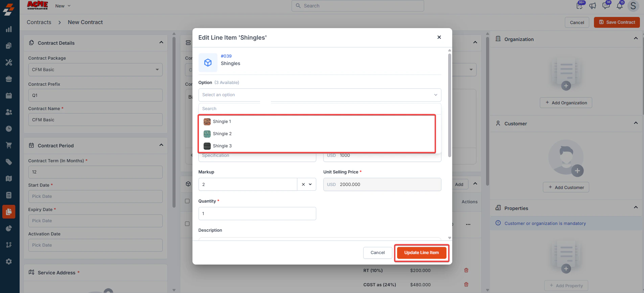Open the chat messages icon with badge 38
The image size is (644, 293).
tap(606, 5)
